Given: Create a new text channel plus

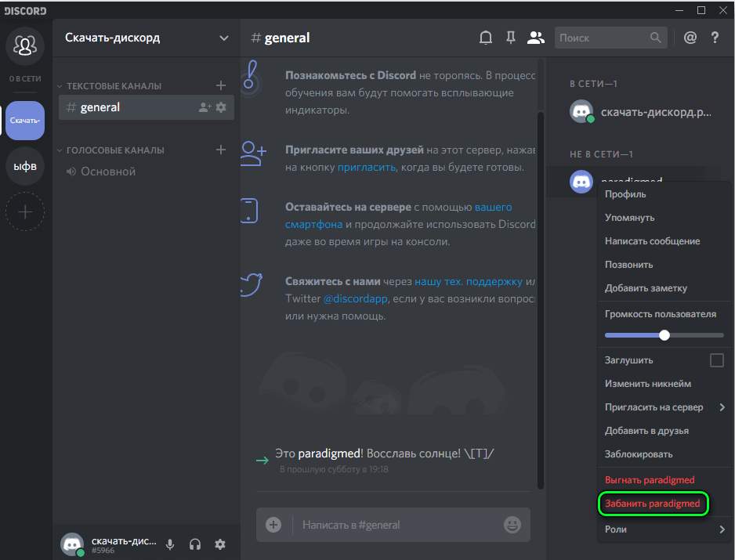Looking at the screenshot, I should click(221, 85).
